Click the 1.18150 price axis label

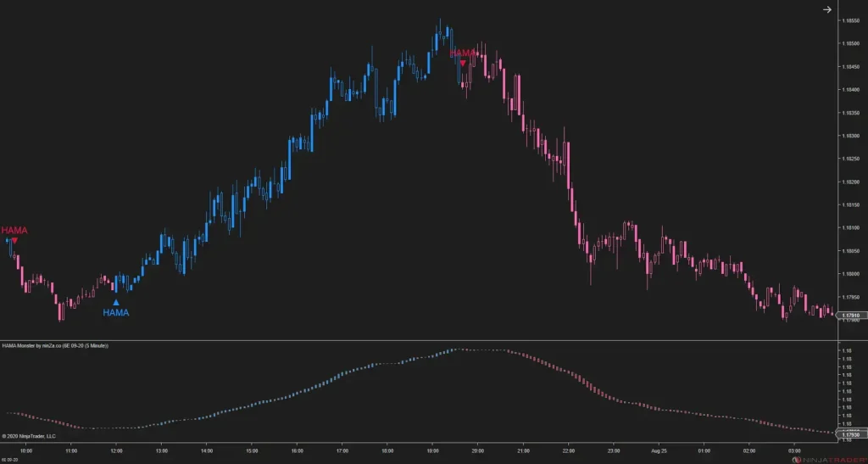pos(850,205)
